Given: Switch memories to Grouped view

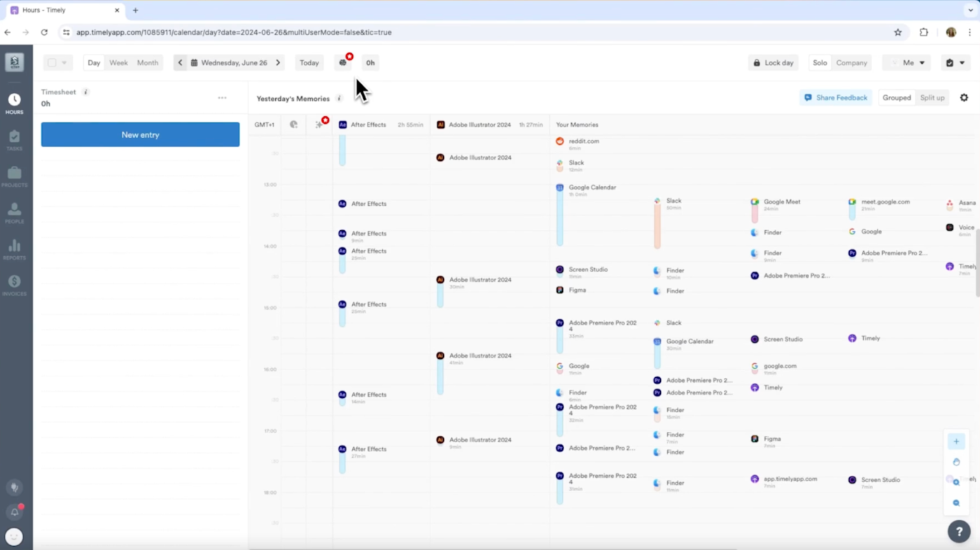Looking at the screenshot, I should point(897,98).
